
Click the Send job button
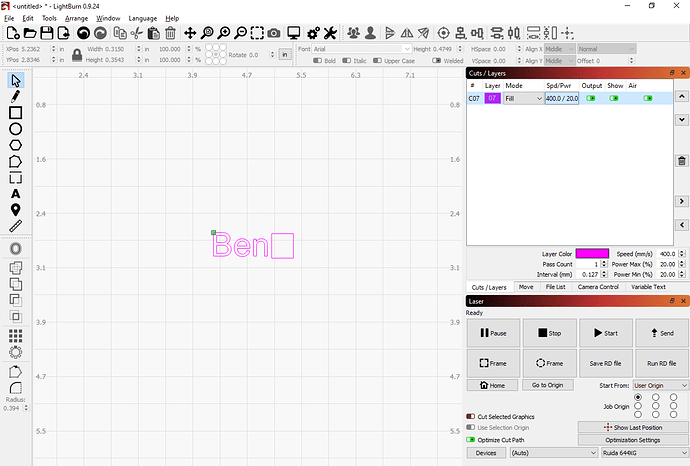point(662,333)
